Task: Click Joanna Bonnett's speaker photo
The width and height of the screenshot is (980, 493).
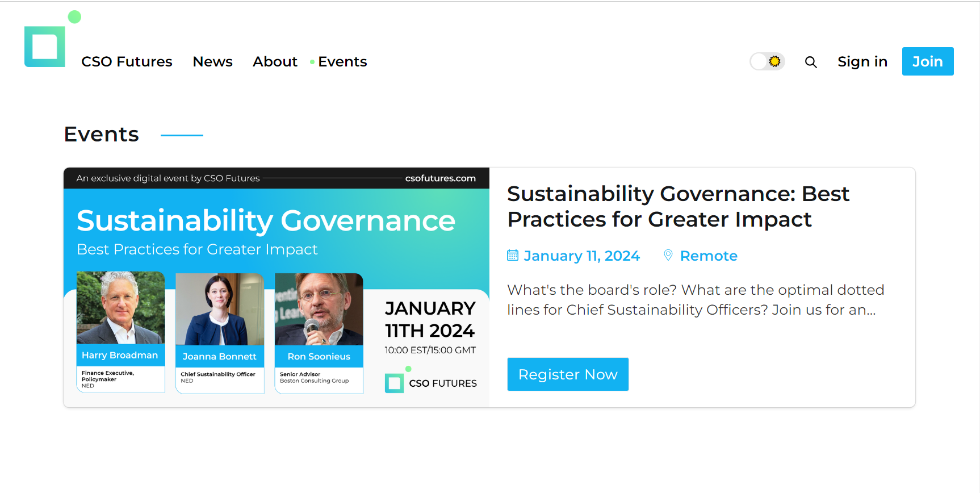Action: click(220, 310)
